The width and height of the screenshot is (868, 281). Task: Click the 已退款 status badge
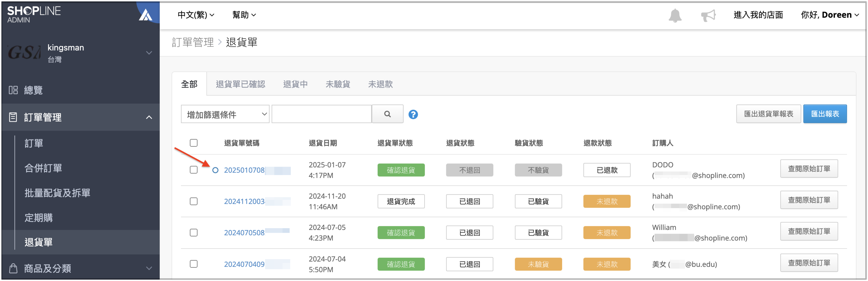(607, 170)
